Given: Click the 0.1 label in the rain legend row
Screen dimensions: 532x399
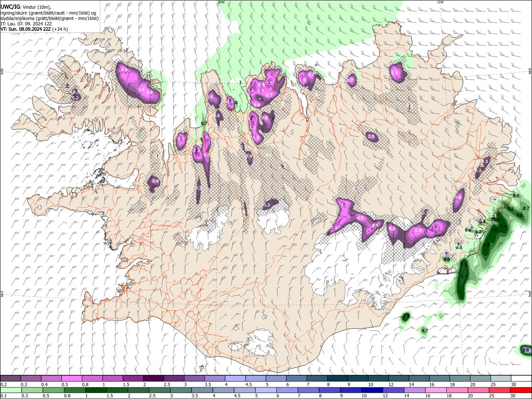Looking at the screenshot, I should click(3, 396).
